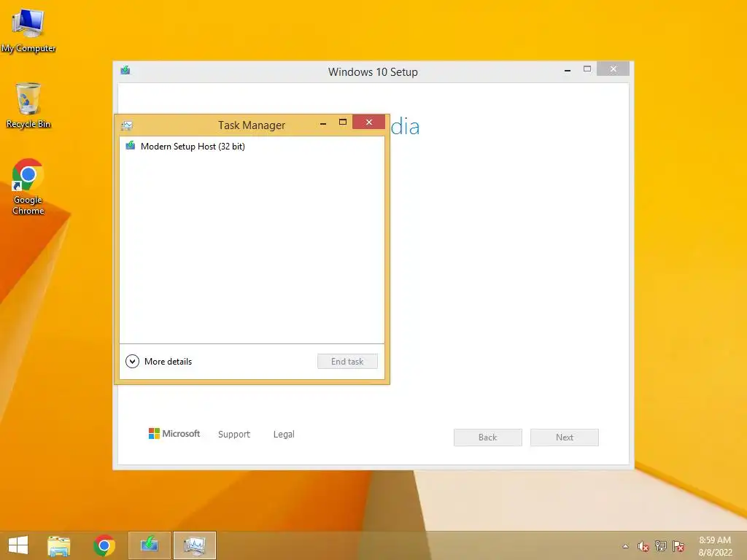This screenshot has height=560, width=747.
Task: Expand More details in Task Manager
Action: click(x=158, y=362)
